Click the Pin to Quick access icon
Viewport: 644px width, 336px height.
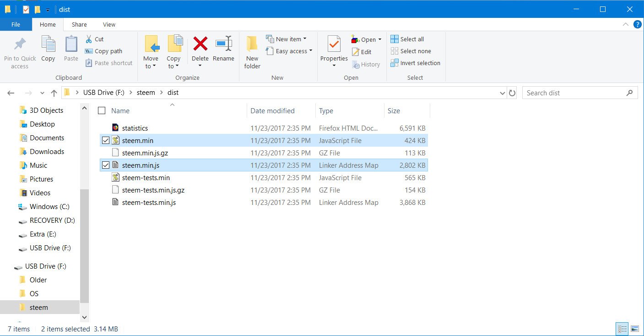tap(20, 45)
